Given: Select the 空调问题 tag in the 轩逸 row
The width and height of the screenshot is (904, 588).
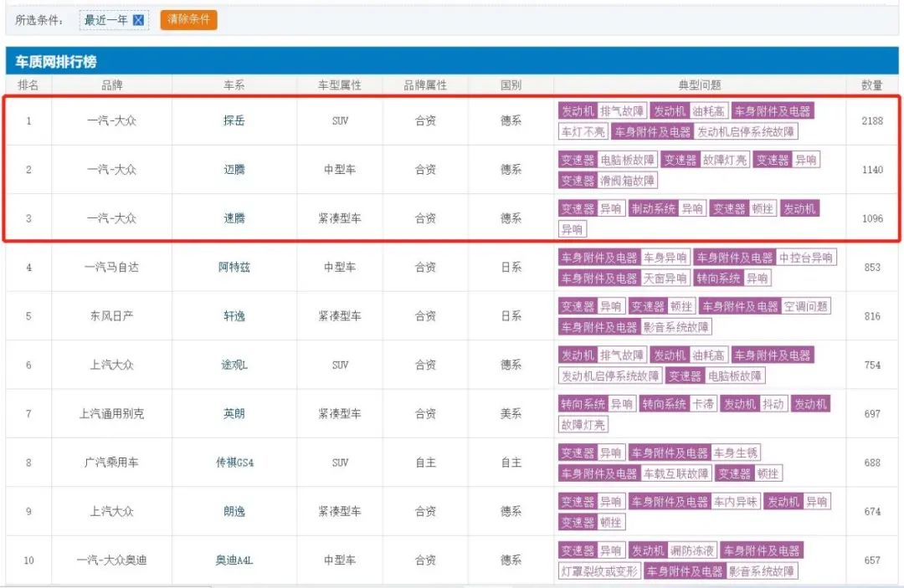Looking at the screenshot, I should point(805,306).
